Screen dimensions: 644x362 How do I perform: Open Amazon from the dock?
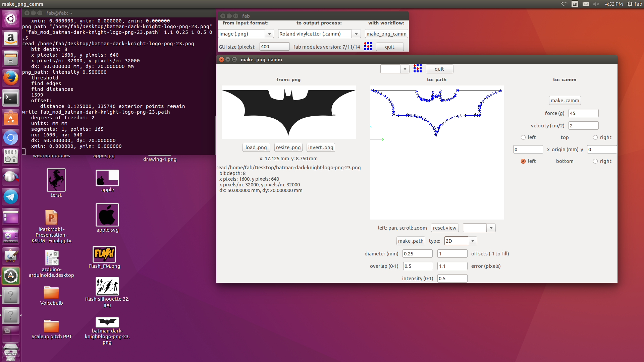pyautogui.click(x=11, y=38)
